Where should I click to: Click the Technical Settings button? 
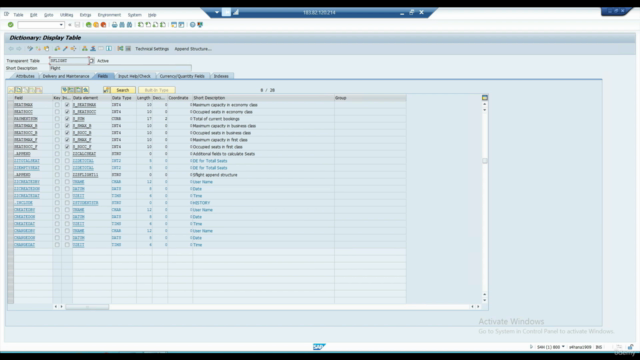point(152,49)
